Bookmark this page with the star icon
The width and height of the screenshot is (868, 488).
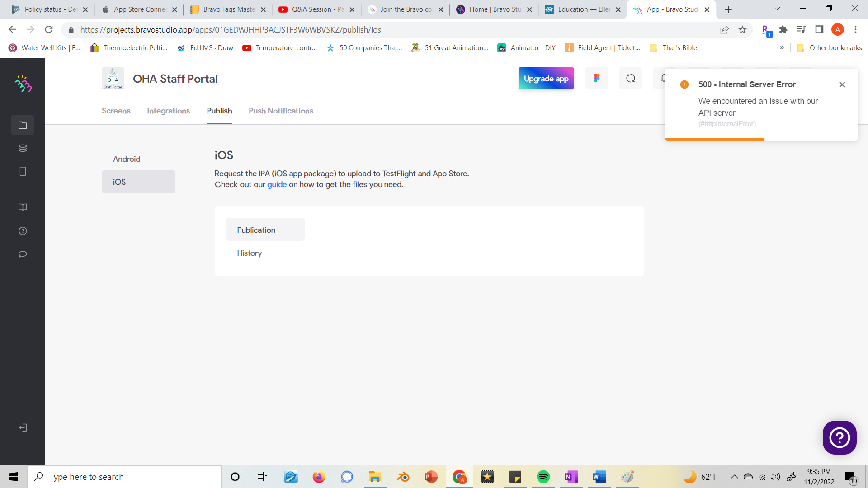pos(742,30)
